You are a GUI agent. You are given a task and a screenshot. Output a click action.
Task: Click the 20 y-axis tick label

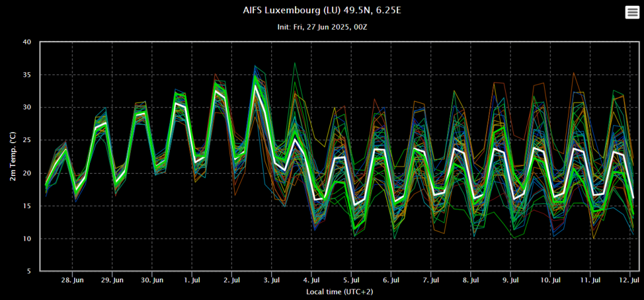point(26,173)
